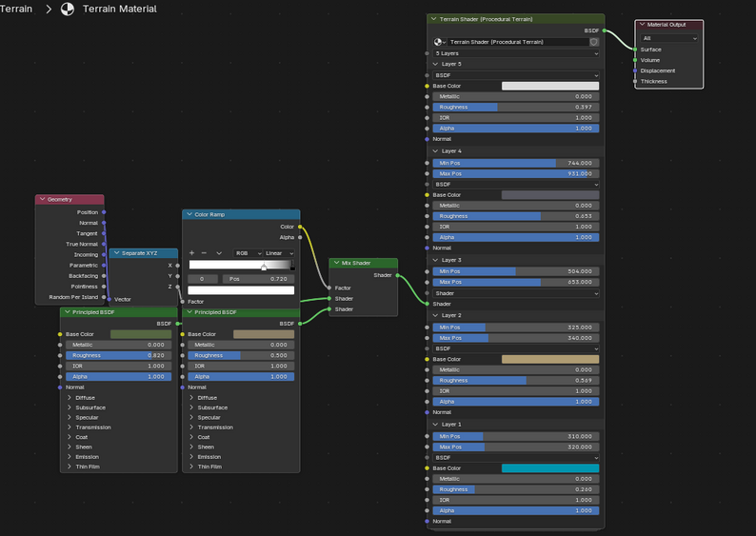Viewport: 756px width, 536px height.
Task: Click the BSDF output socket on Terrain Shader
Action: (605, 30)
